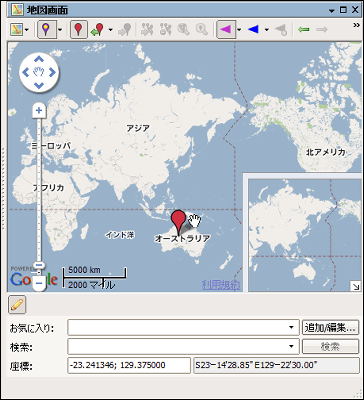Click the map type icon in toolbar
The image size is (364, 400).
point(16,30)
